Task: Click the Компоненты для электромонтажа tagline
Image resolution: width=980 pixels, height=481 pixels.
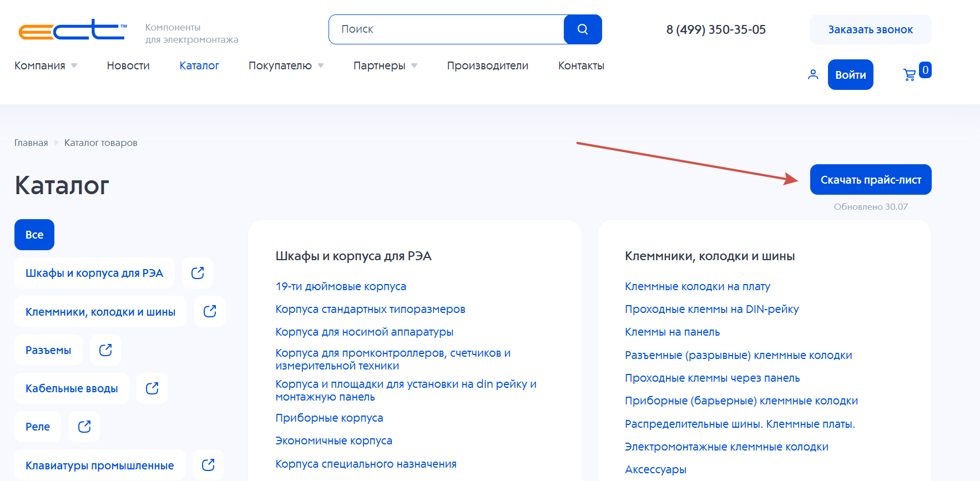Action: pos(192,33)
